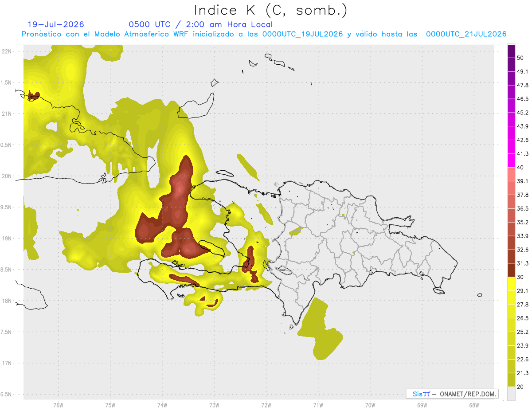Click the color scale label "21.3"

pyautogui.click(x=523, y=373)
